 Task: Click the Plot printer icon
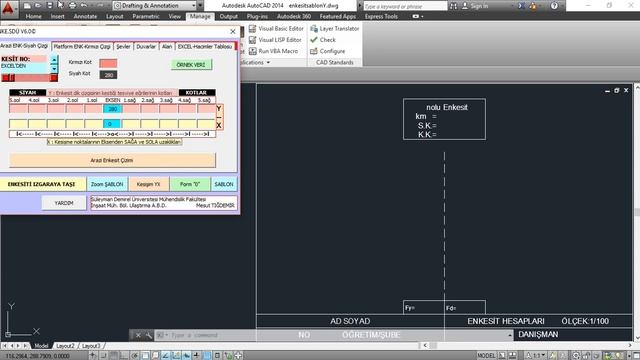tap(72, 6)
